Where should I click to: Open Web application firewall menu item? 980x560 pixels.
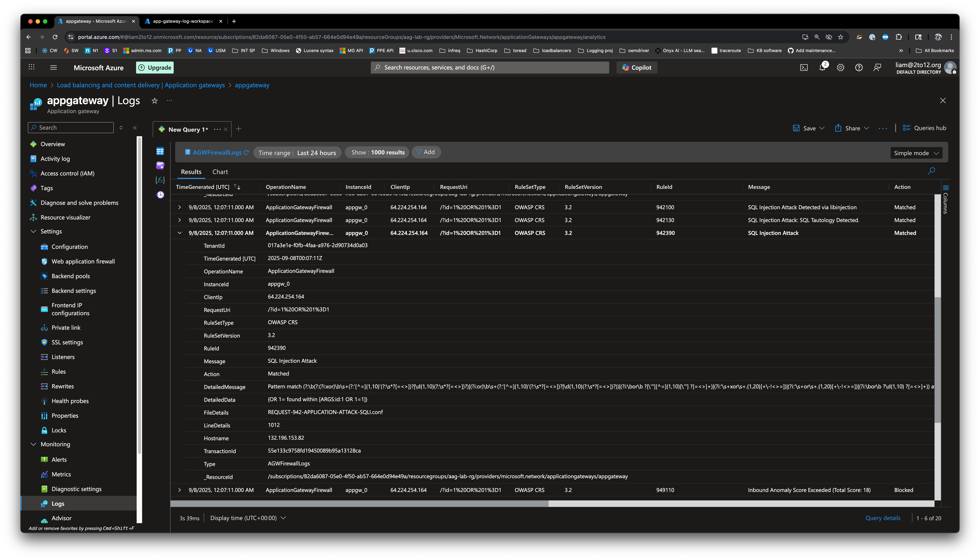tap(83, 261)
